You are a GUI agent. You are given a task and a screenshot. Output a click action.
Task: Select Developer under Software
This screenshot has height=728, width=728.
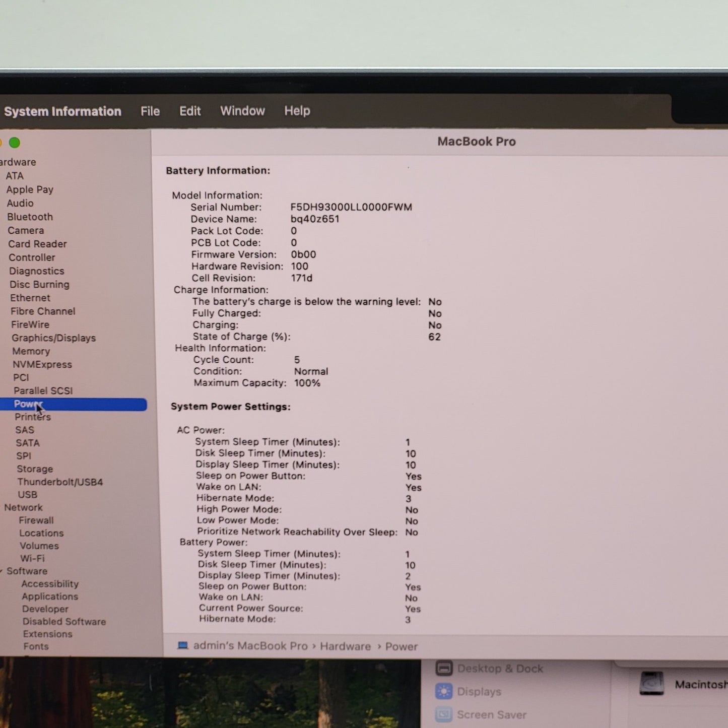pos(45,609)
